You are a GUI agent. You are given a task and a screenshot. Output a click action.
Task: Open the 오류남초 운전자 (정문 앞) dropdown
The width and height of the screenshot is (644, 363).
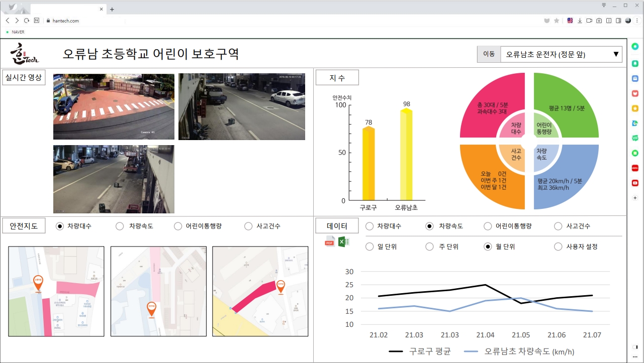click(561, 54)
